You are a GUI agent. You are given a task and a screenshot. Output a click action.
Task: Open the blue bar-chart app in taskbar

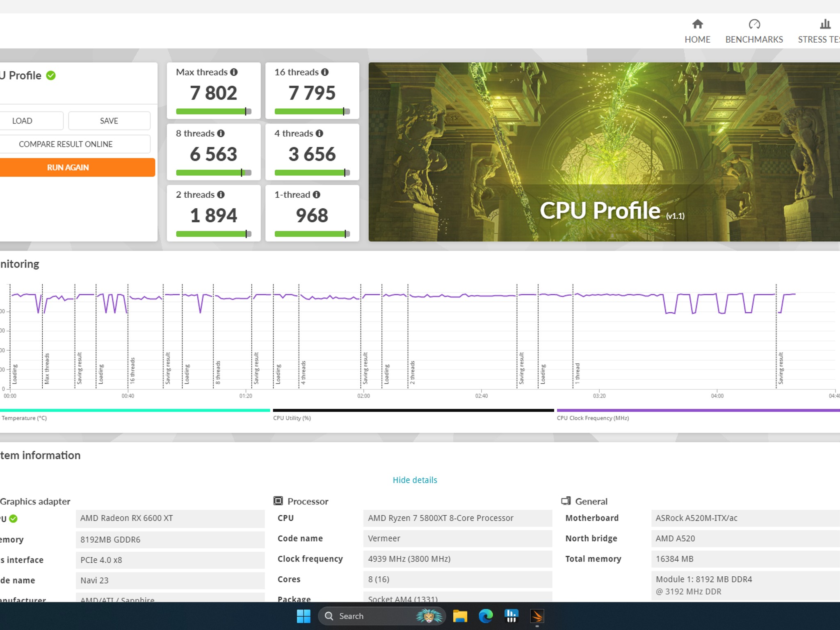[511, 616]
